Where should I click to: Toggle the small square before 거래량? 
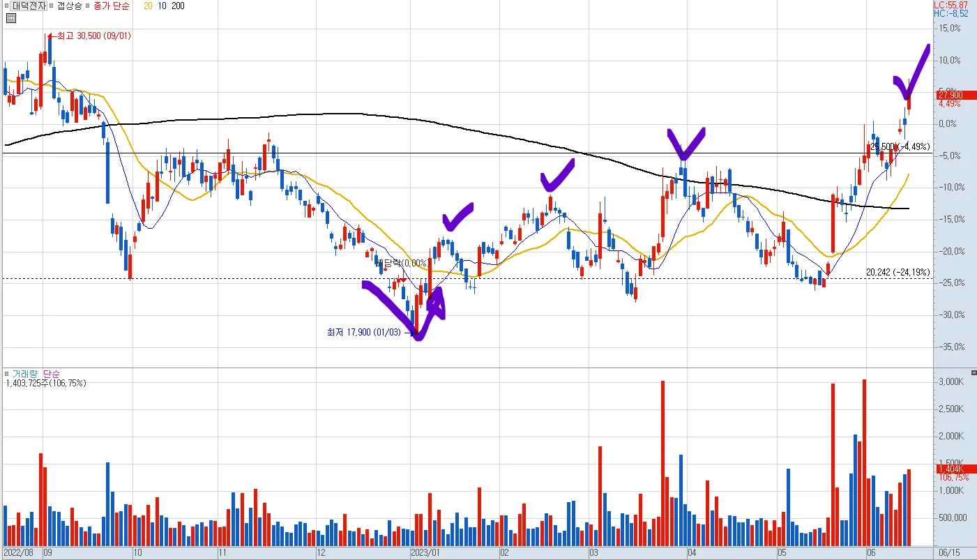7,374
